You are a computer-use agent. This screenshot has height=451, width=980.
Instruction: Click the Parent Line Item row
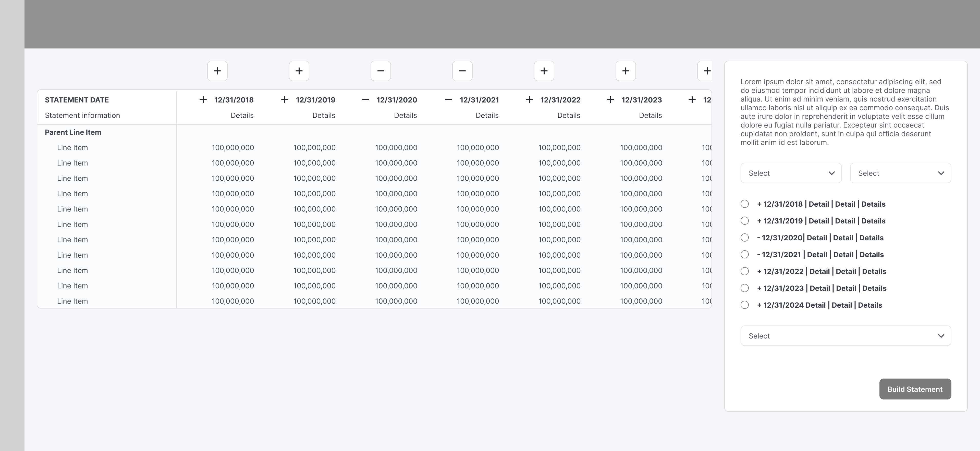click(73, 132)
